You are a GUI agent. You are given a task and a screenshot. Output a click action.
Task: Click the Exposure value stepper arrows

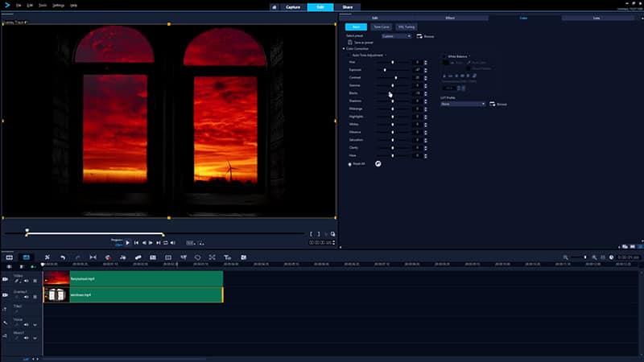tap(426, 70)
